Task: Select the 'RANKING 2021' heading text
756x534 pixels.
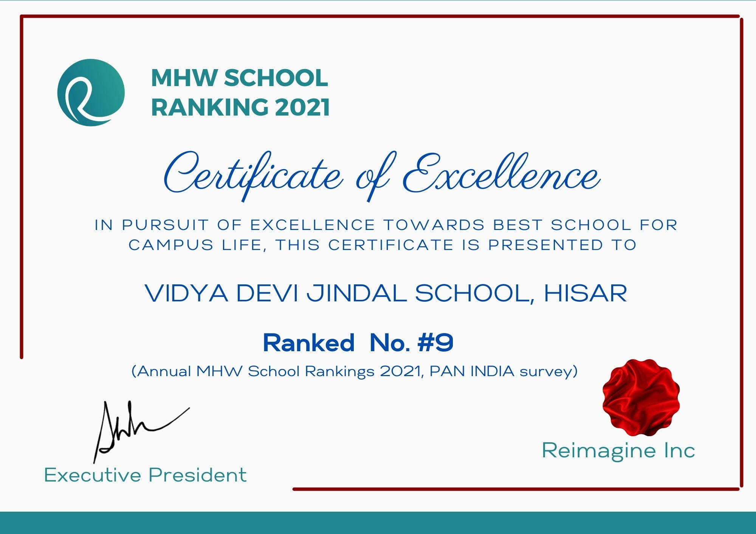Action: point(240,107)
